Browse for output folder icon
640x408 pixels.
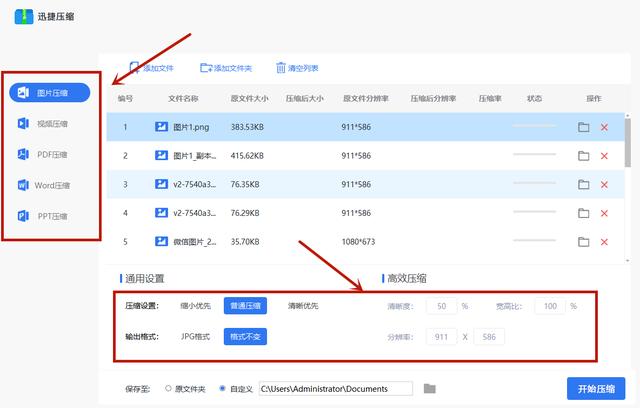pyautogui.click(x=429, y=388)
